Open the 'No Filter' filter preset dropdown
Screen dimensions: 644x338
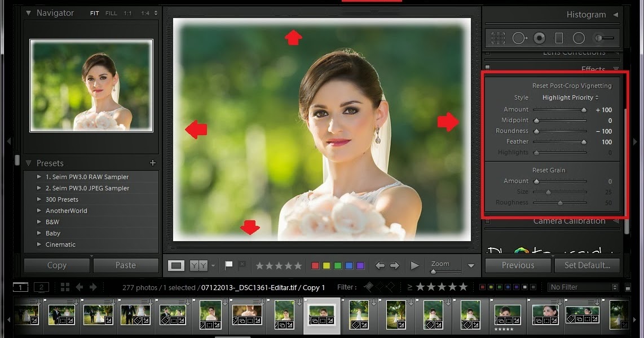pos(583,287)
